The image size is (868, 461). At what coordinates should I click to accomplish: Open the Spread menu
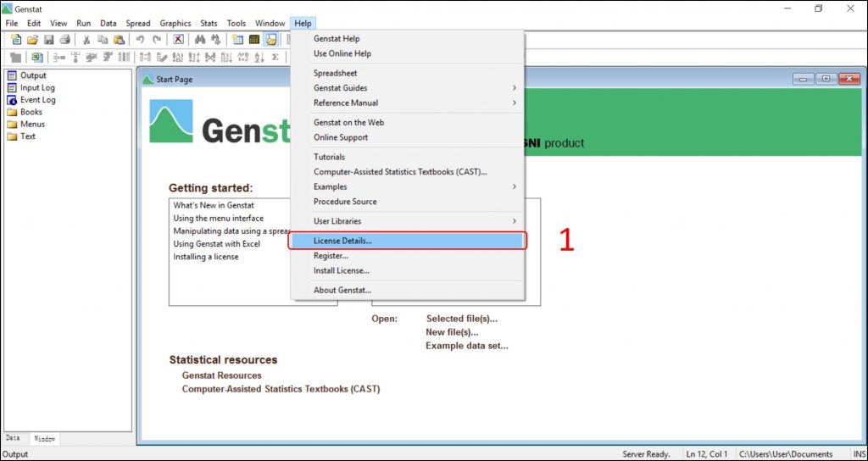[x=138, y=23]
